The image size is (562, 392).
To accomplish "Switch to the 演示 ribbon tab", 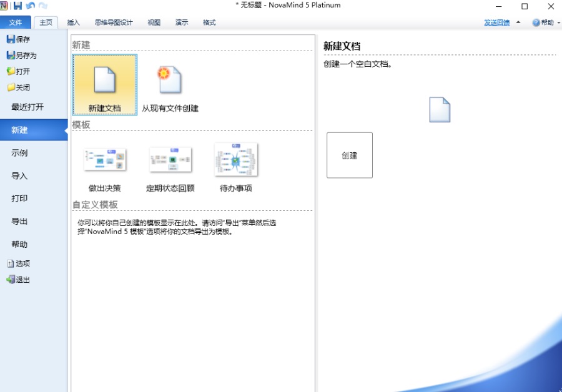I will (x=182, y=22).
